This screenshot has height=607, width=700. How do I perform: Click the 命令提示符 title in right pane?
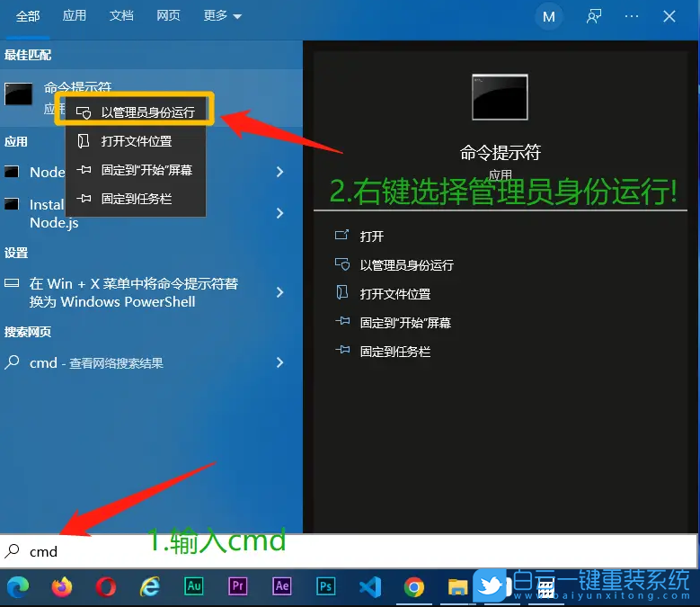[x=500, y=152]
